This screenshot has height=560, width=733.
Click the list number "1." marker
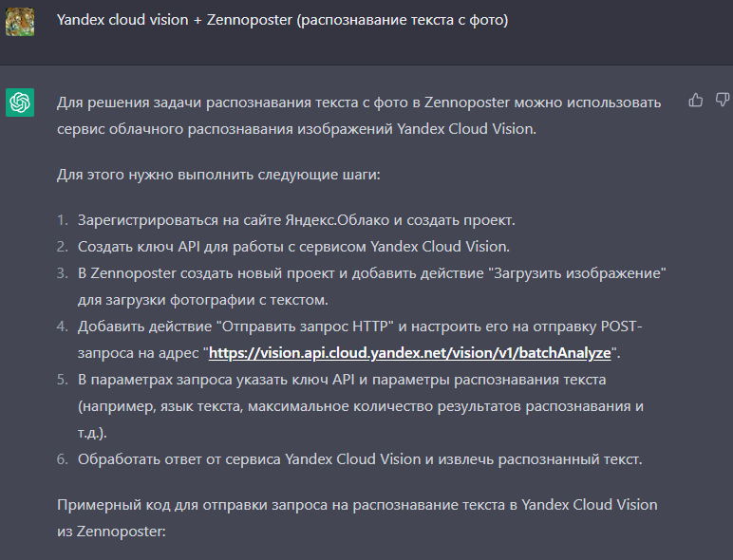click(x=62, y=220)
